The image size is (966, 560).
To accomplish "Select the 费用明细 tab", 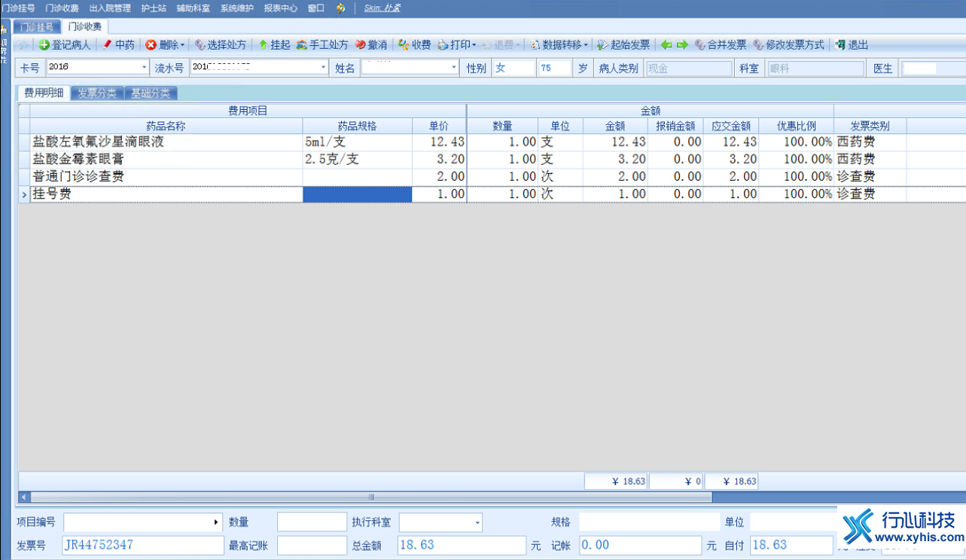I will [x=44, y=93].
